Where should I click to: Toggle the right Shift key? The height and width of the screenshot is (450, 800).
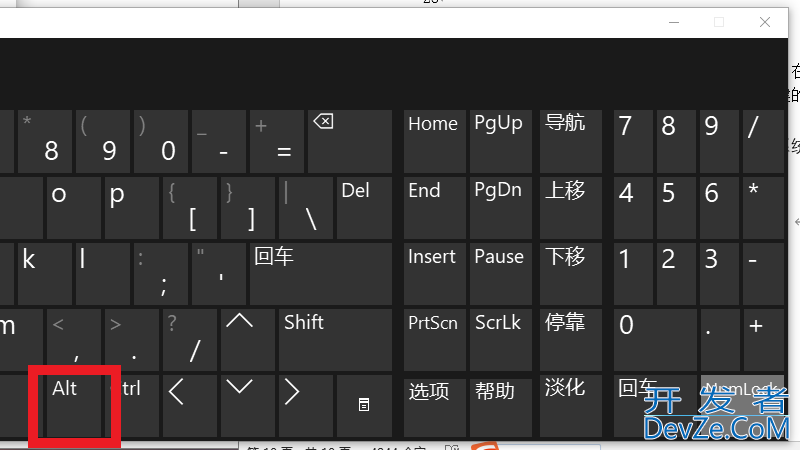[x=335, y=340]
